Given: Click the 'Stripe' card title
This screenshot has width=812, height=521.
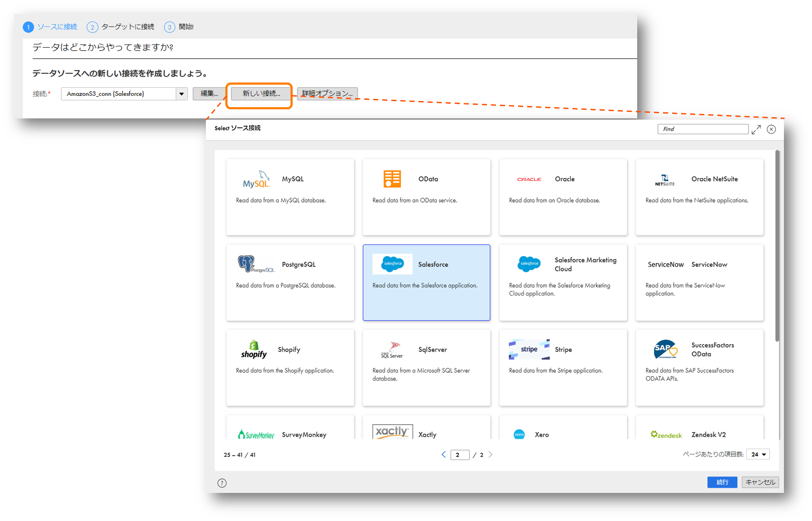Looking at the screenshot, I should pyautogui.click(x=563, y=349).
